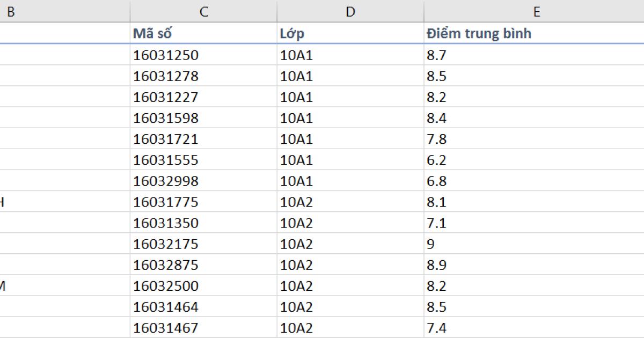Select column D header
This screenshot has height=338, width=644.
(350, 11)
